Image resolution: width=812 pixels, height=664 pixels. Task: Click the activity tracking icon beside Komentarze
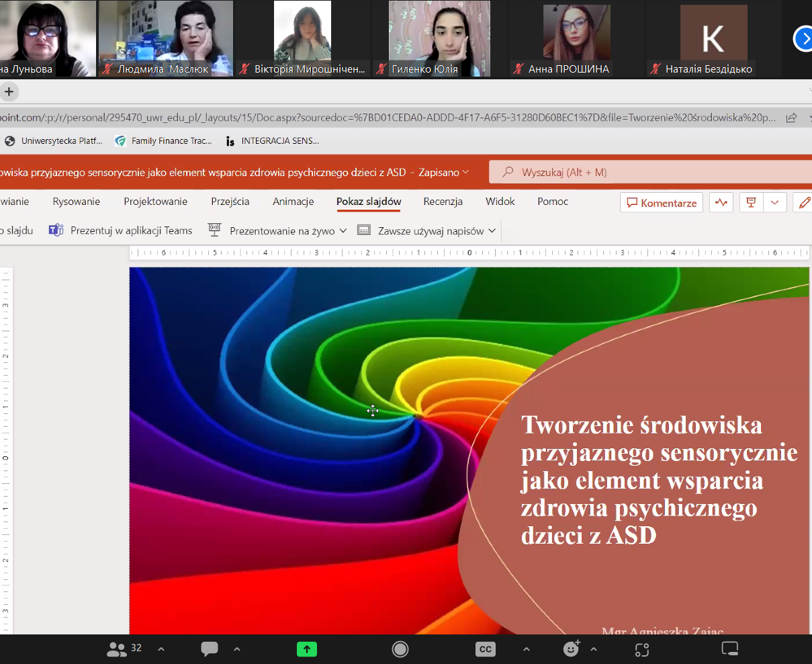click(x=721, y=202)
